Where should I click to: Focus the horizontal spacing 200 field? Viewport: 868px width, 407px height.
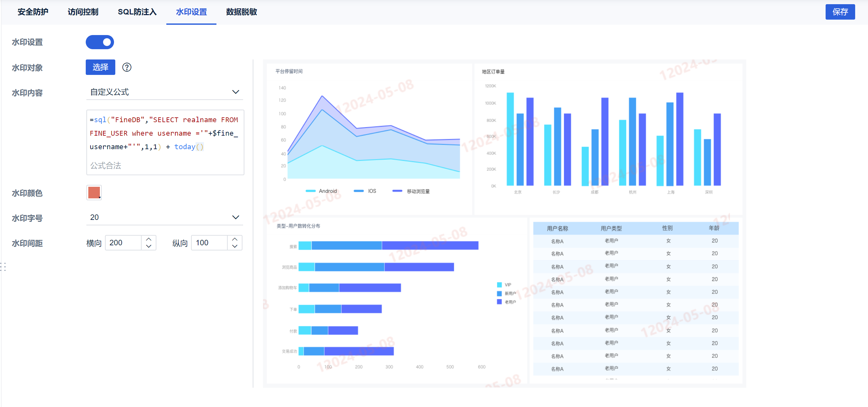[123, 243]
